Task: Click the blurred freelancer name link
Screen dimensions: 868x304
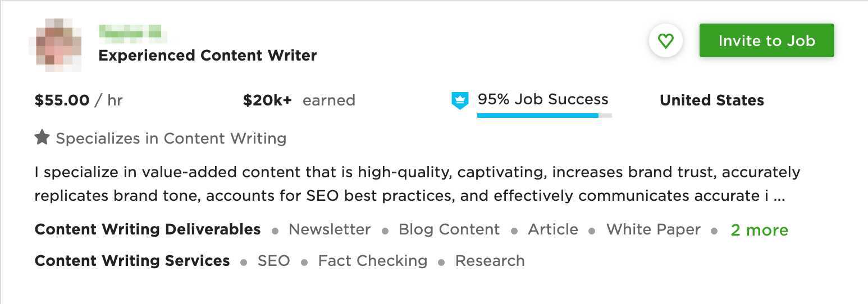Action: 133,34
